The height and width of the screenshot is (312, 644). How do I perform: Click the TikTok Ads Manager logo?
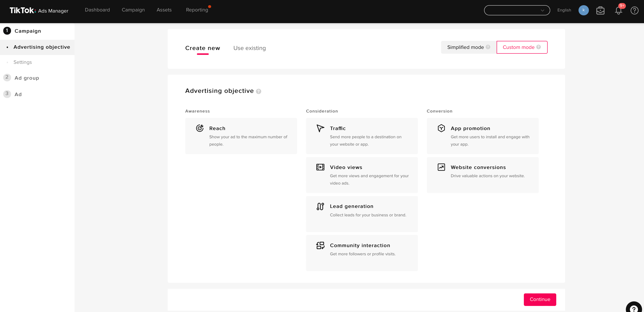tap(39, 10)
